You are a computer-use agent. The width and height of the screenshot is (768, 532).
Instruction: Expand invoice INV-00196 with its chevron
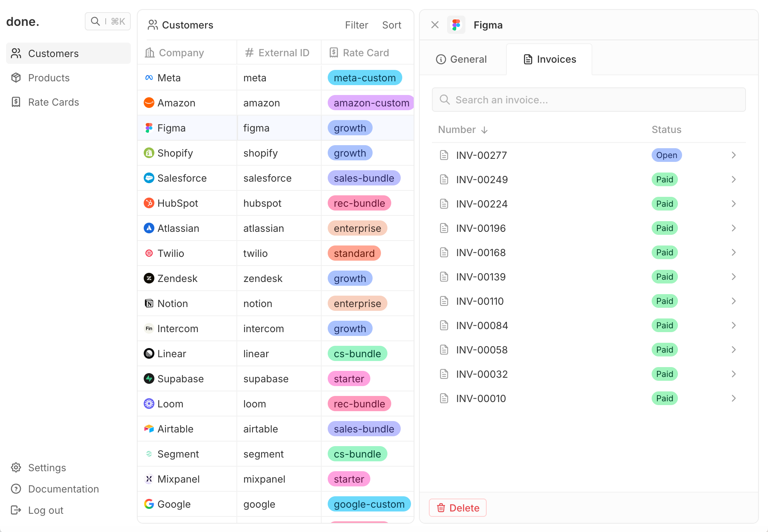click(x=734, y=228)
